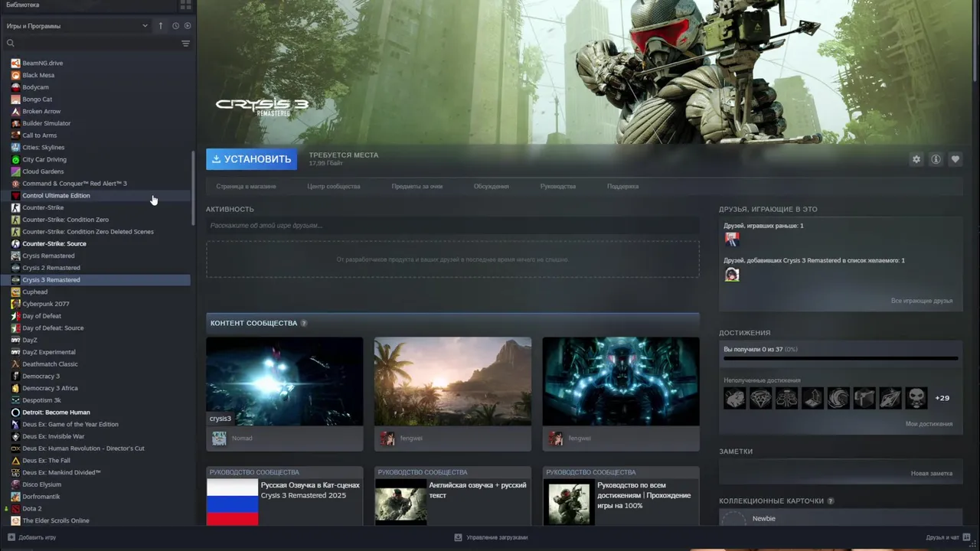Open the grid view icon beside Библиотека
The width and height of the screenshot is (980, 551).
tap(185, 5)
